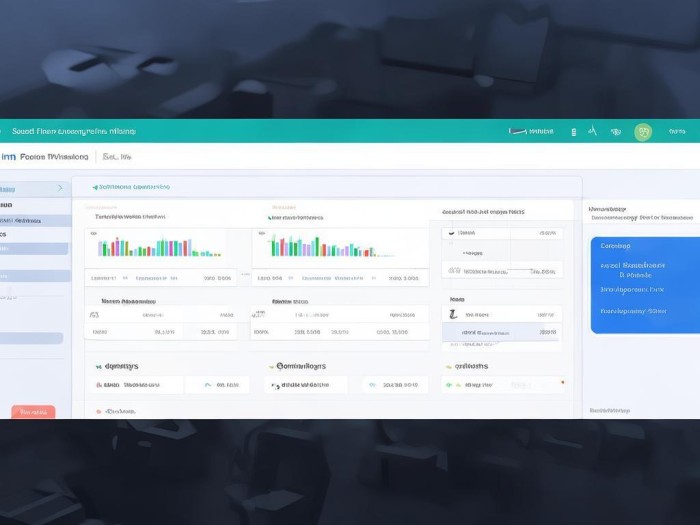
Task: Click the eye-shaped icon in the teal header
Action: pos(616,131)
